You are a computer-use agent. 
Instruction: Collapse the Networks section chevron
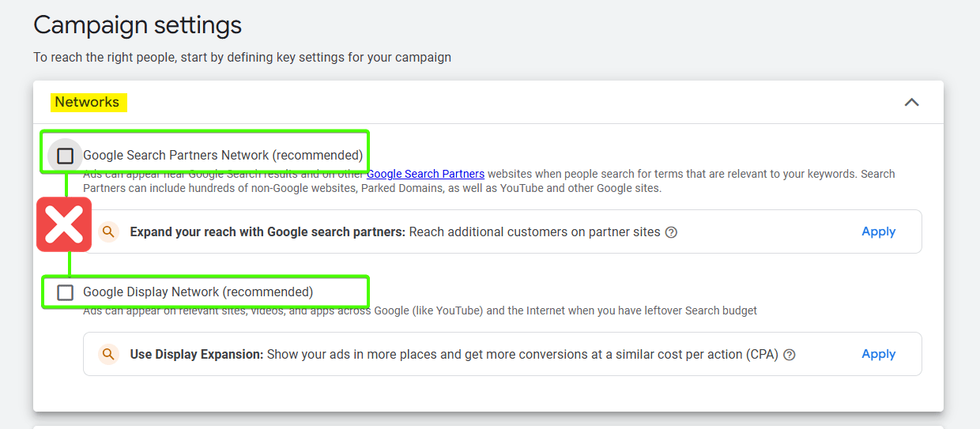[911, 103]
